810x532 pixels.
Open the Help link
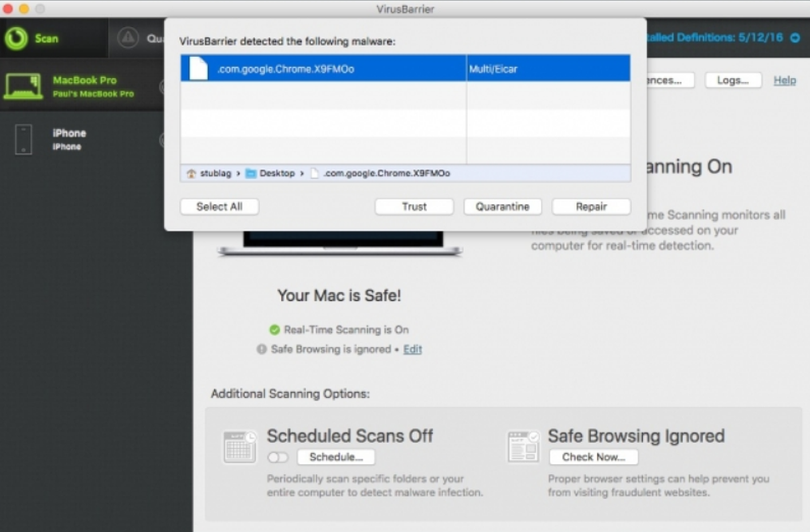(x=785, y=80)
